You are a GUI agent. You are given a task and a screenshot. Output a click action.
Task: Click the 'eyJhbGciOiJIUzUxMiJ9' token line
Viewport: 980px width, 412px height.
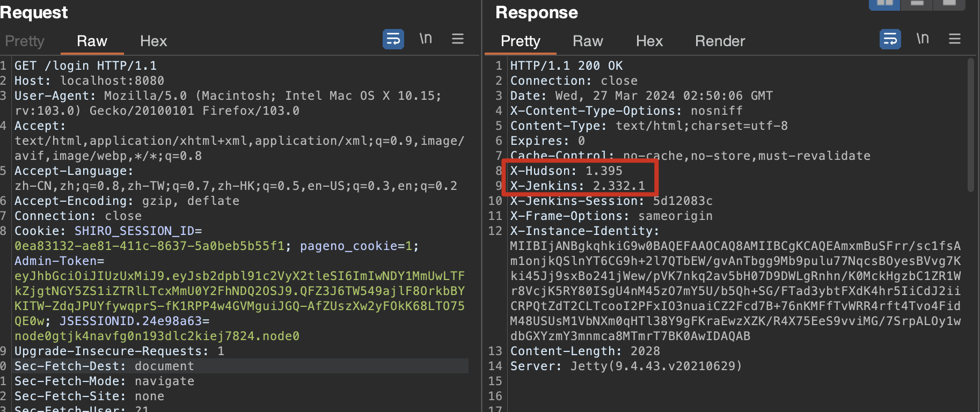point(239,276)
